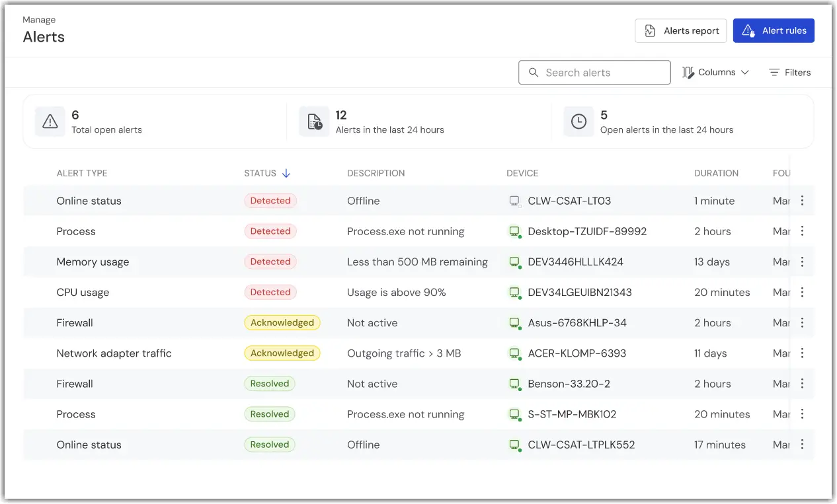Viewport: 837px width, 504px height.
Task: Click the 'Less than 500 MB remaining' description
Action: (417, 262)
